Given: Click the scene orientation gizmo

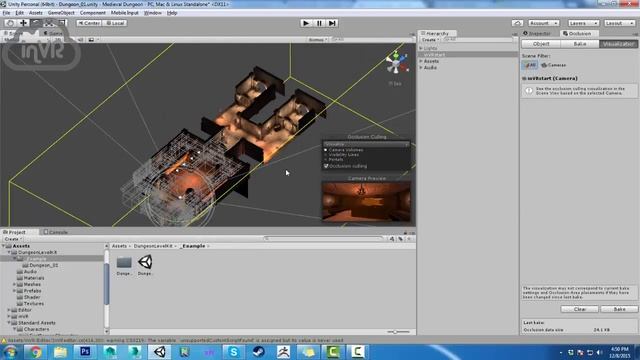Looking at the screenshot, I should (x=396, y=63).
